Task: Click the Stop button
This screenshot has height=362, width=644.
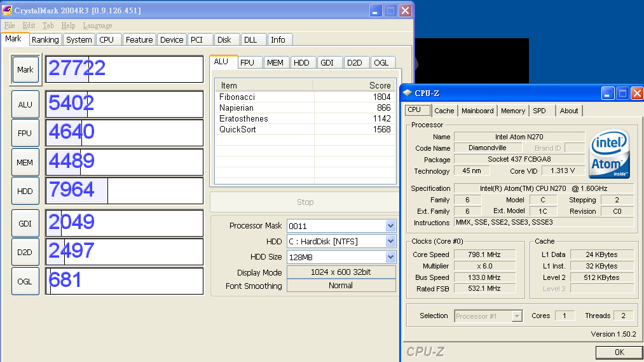Action: point(305,202)
